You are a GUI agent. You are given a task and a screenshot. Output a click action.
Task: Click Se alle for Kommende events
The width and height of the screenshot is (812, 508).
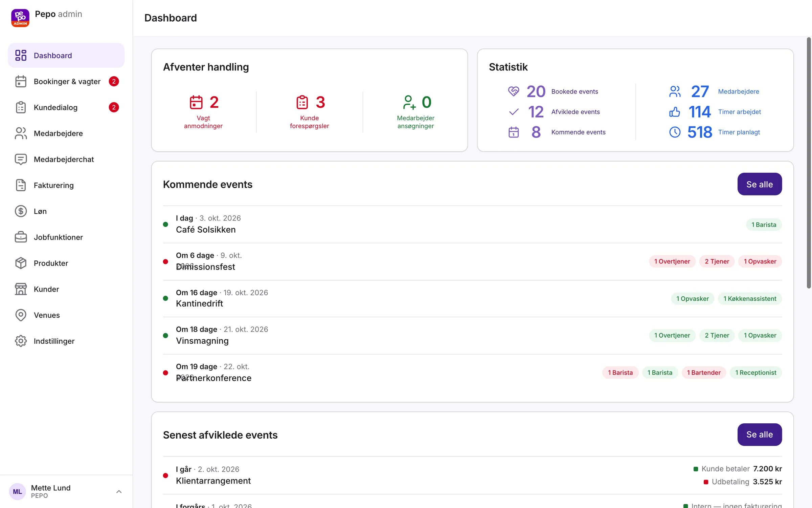tap(760, 184)
